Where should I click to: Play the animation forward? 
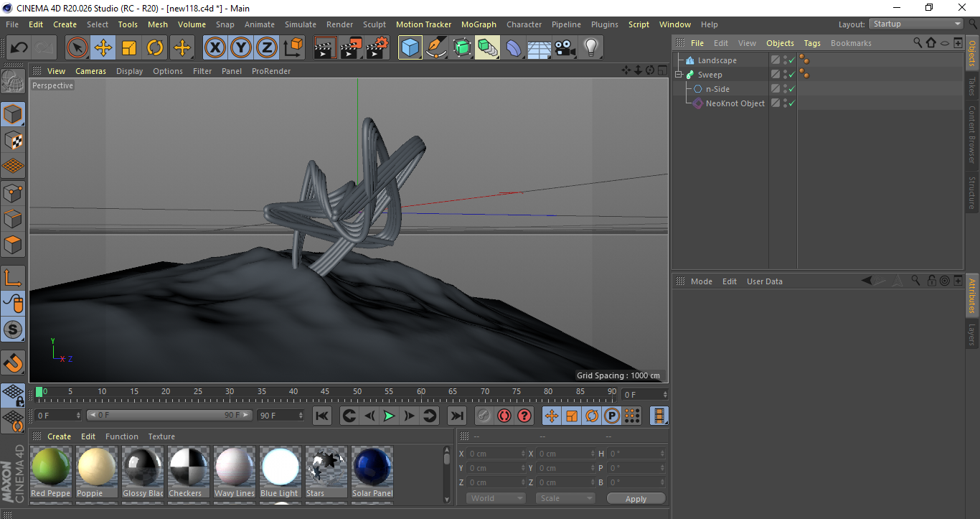[x=389, y=416]
